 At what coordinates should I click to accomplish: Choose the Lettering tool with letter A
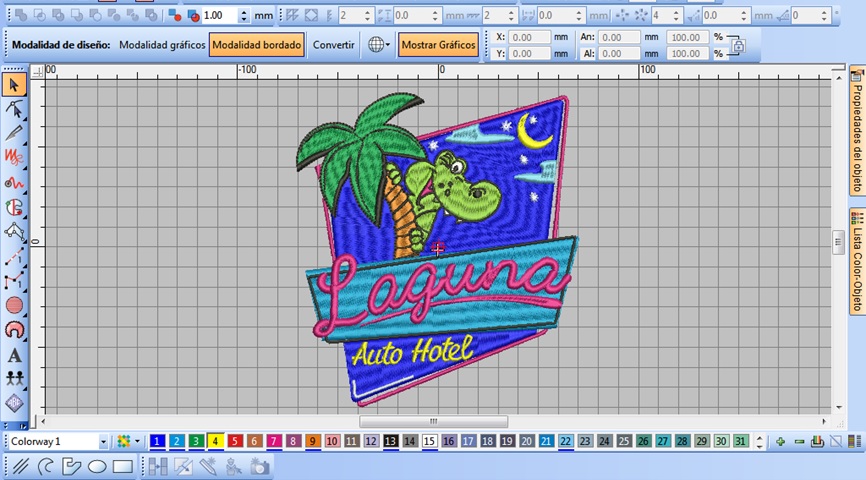(x=14, y=355)
